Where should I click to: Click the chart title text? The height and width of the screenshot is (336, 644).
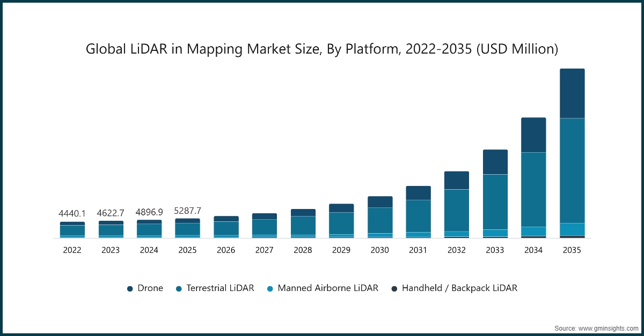[322, 49]
